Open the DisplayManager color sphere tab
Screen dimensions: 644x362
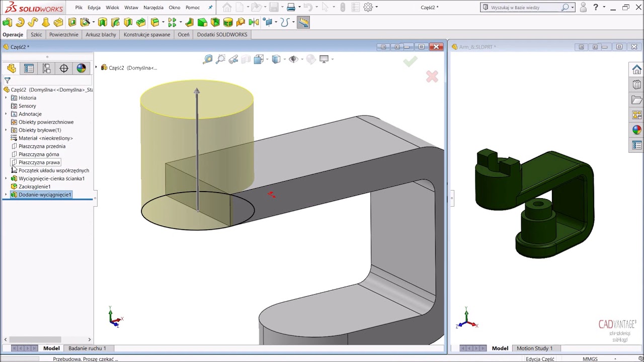[81, 68]
